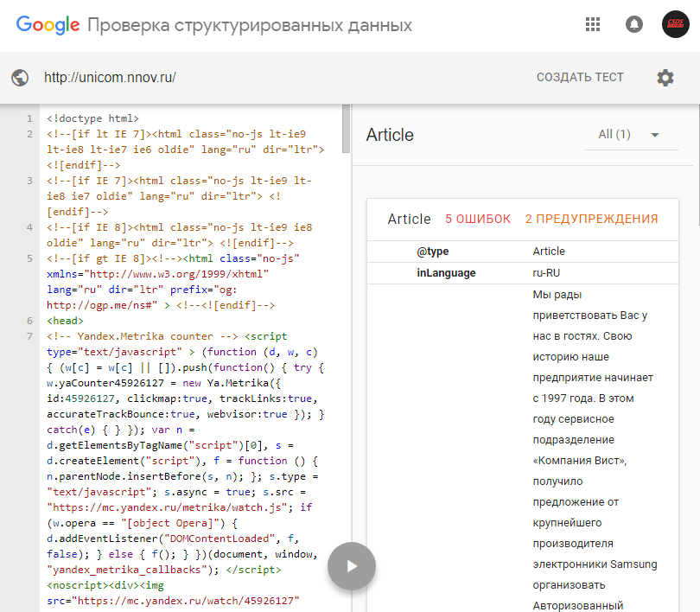Click the <head> tag in source code
The width and height of the screenshot is (700, 612).
point(65,321)
